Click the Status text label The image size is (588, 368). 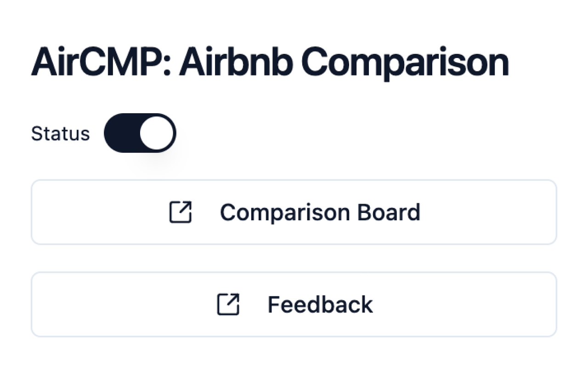coord(60,133)
